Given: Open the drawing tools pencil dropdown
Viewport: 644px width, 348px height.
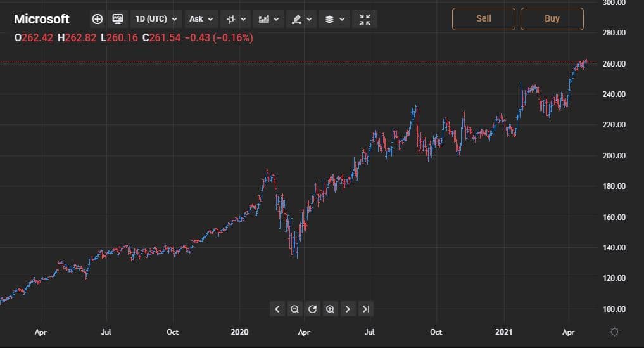Looking at the screenshot, I should coord(301,19).
